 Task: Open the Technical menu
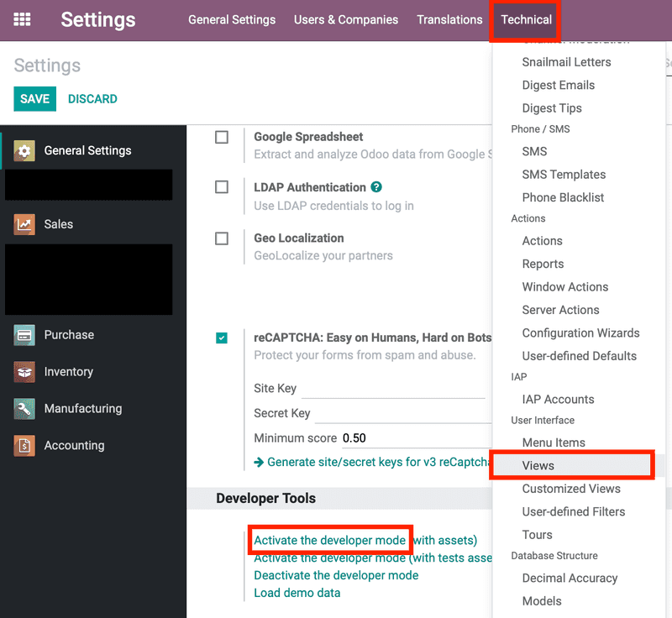[x=526, y=19]
